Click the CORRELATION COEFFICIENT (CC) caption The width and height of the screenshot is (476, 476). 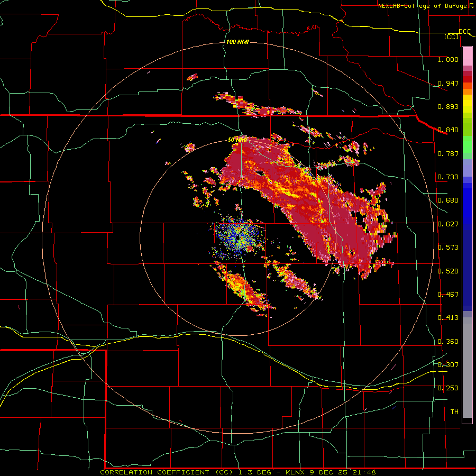[167, 472]
